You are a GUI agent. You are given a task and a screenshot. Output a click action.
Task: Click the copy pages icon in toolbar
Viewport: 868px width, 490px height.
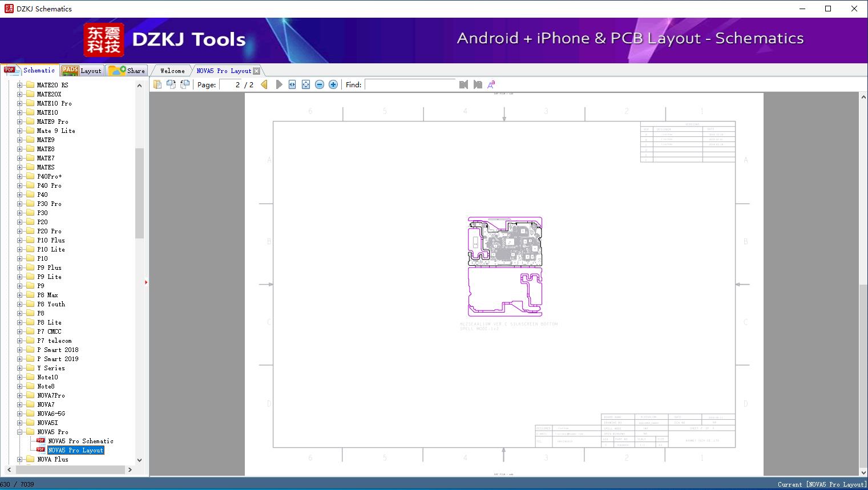pos(158,84)
